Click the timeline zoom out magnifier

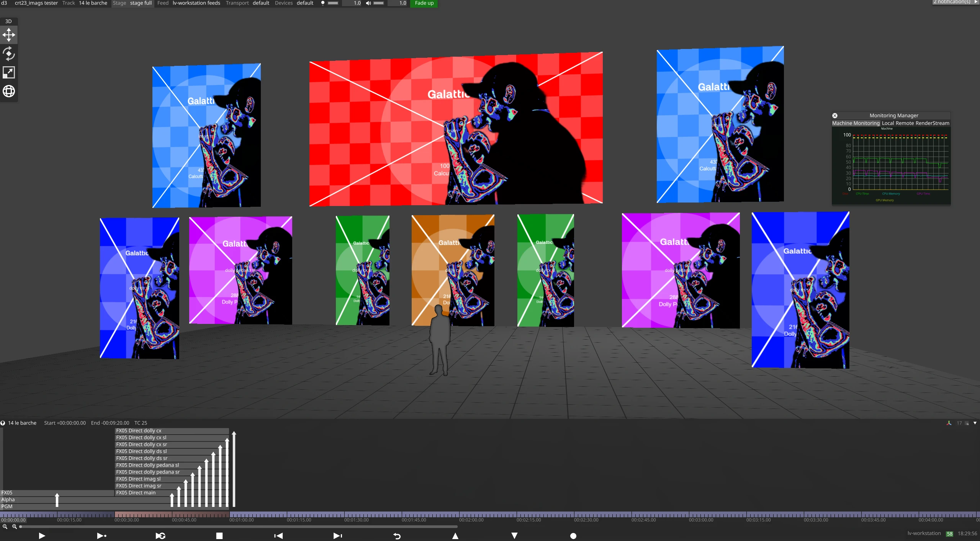(x=5, y=526)
